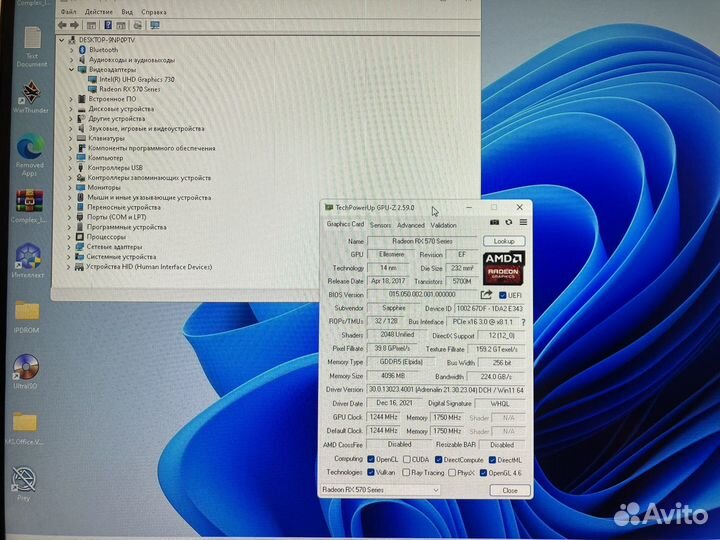
Task: Open the MS Office folder on desktop
Action: point(24,428)
